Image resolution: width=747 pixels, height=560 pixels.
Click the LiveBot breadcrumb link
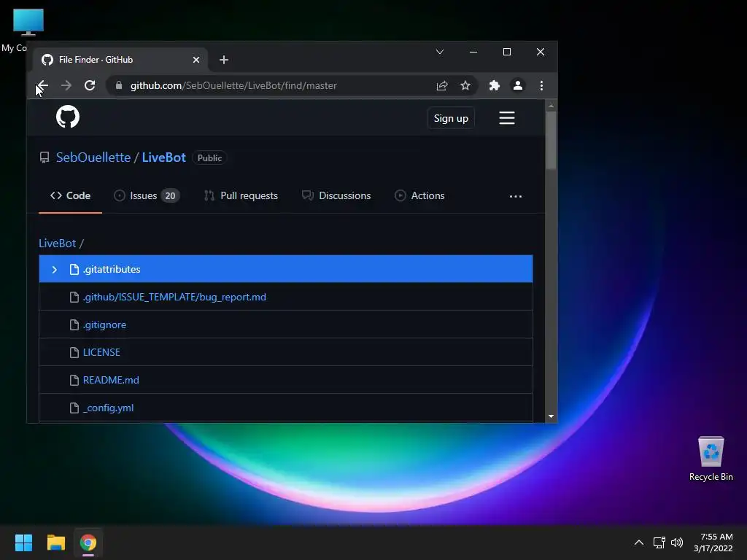coord(57,244)
